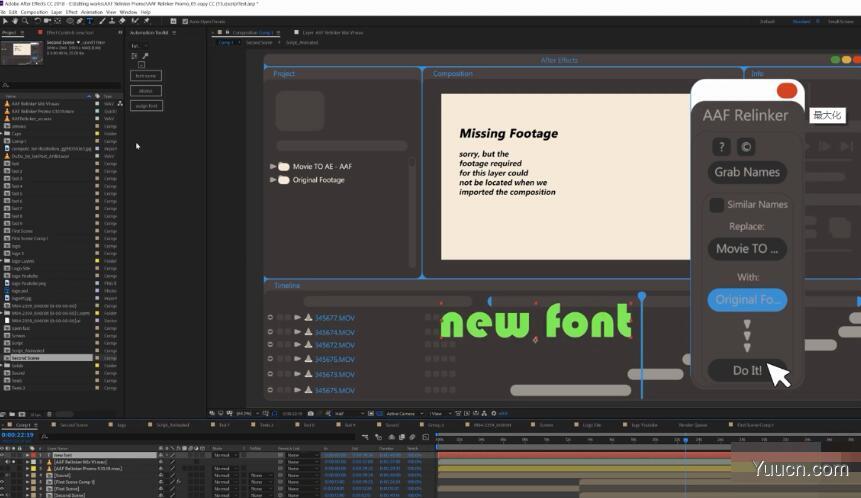Select the Unified Camera tool
The height and width of the screenshot is (498, 861).
pyautogui.click(x=47, y=21)
